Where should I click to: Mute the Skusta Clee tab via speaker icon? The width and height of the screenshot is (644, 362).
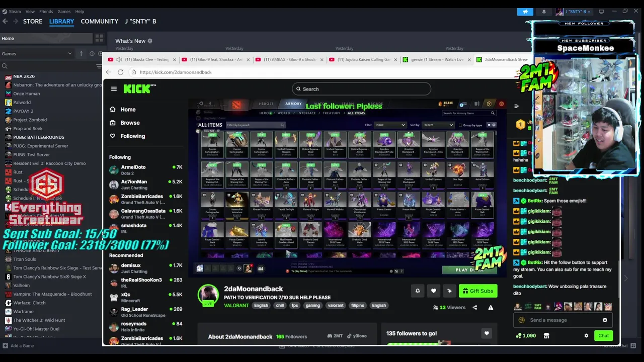point(119,59)
